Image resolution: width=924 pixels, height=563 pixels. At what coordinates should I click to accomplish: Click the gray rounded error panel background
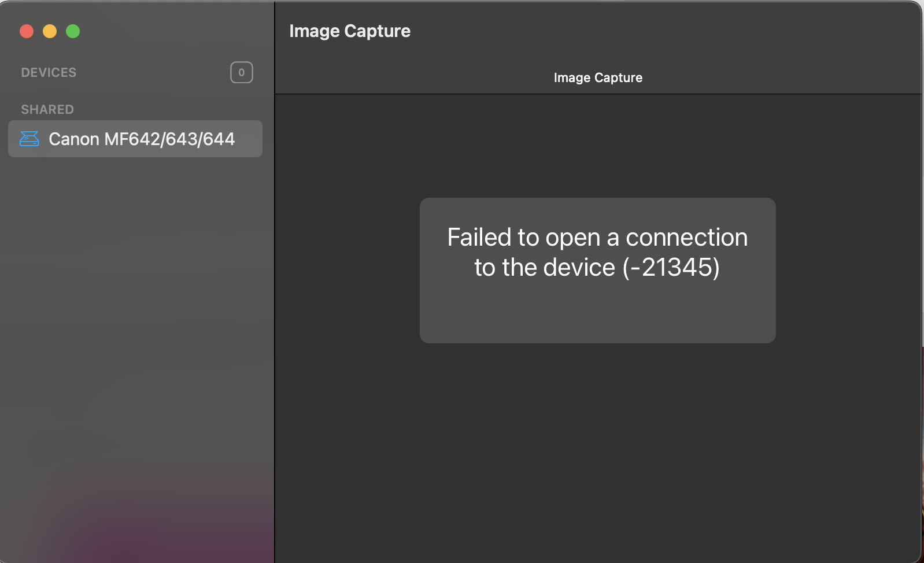pos(597,318)
